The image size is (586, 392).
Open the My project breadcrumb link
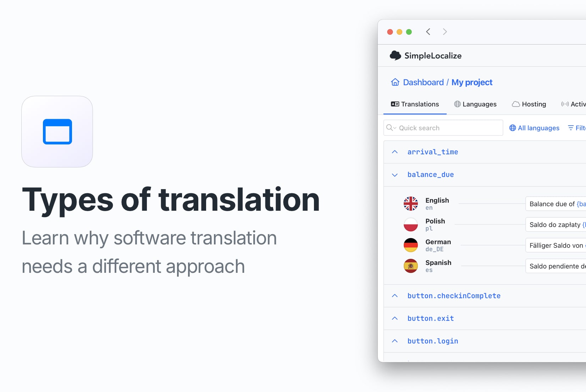(472, 82)
